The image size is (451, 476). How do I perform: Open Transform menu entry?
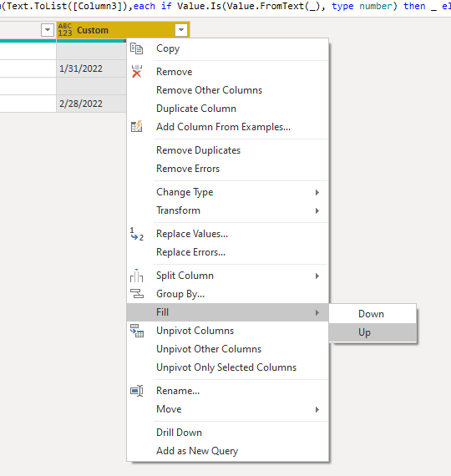[x=227, y=210]
